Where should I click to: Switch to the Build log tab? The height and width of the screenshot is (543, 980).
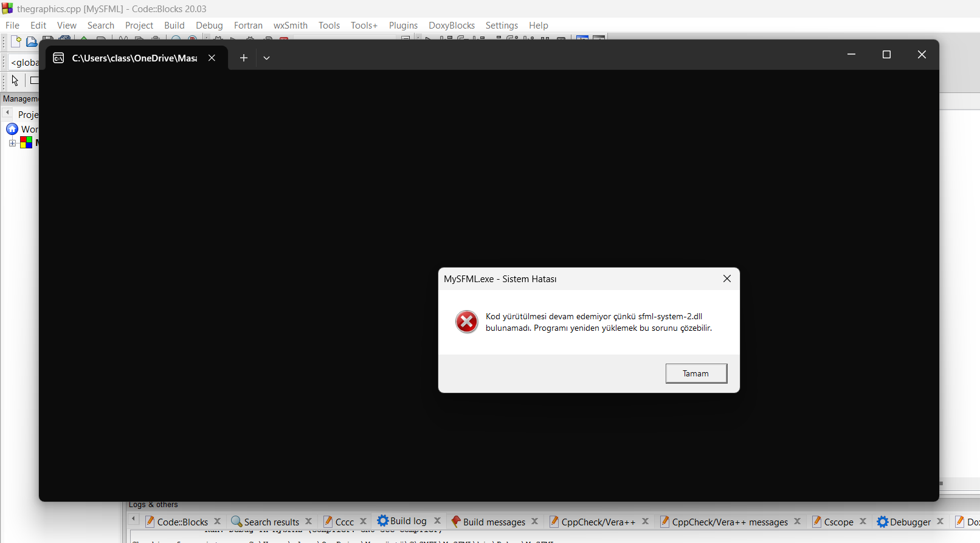(x=409, y=521)
